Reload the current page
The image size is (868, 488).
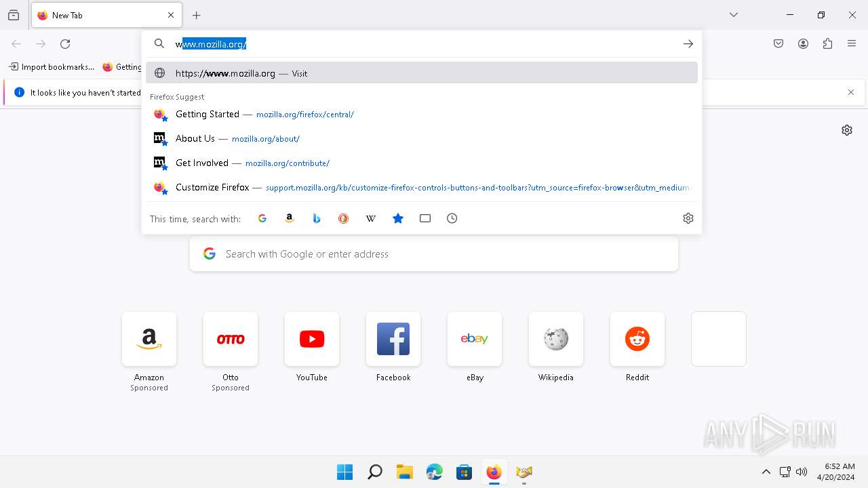click(65, 44)
